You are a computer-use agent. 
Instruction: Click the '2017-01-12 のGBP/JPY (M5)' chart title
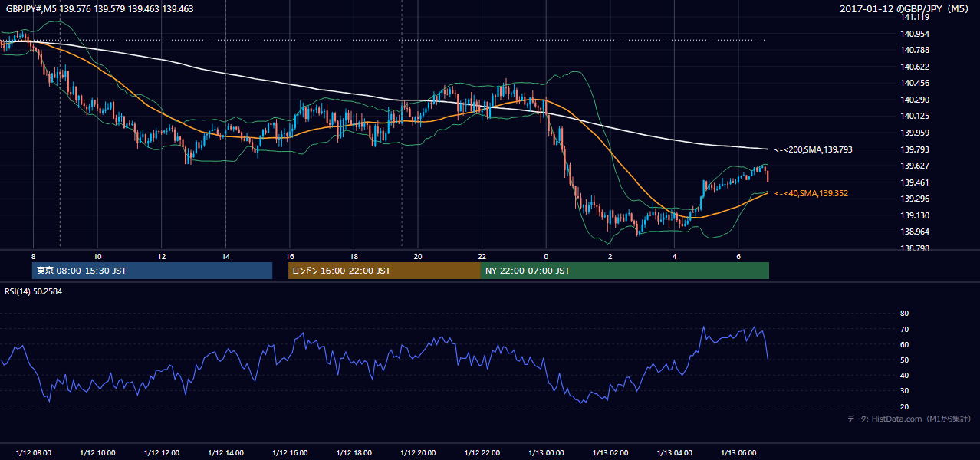coord(905,9)
